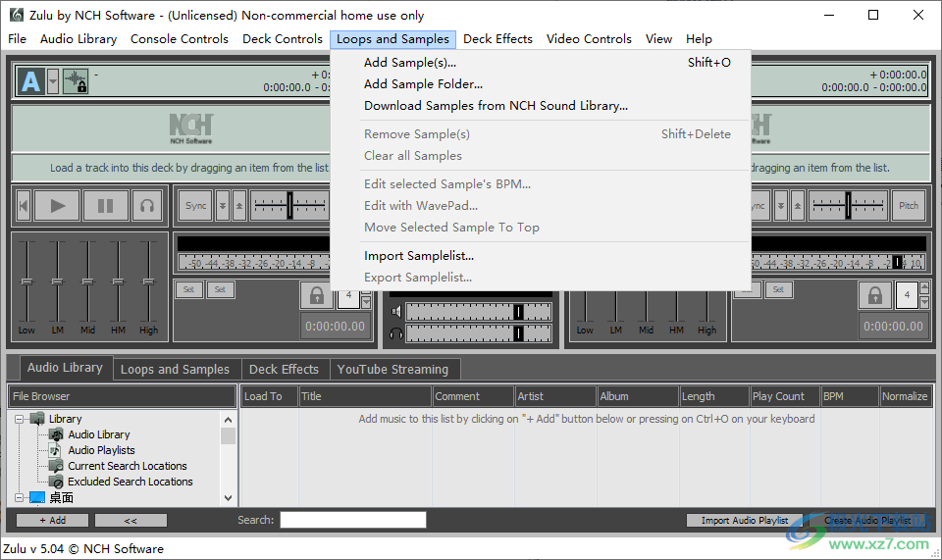Viewport: 942px width, 560px height.
Task: Collapse the Library tree node
Action: 21,419
